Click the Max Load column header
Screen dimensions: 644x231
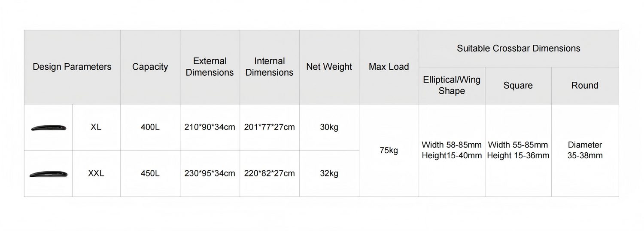tap(389, 67)
